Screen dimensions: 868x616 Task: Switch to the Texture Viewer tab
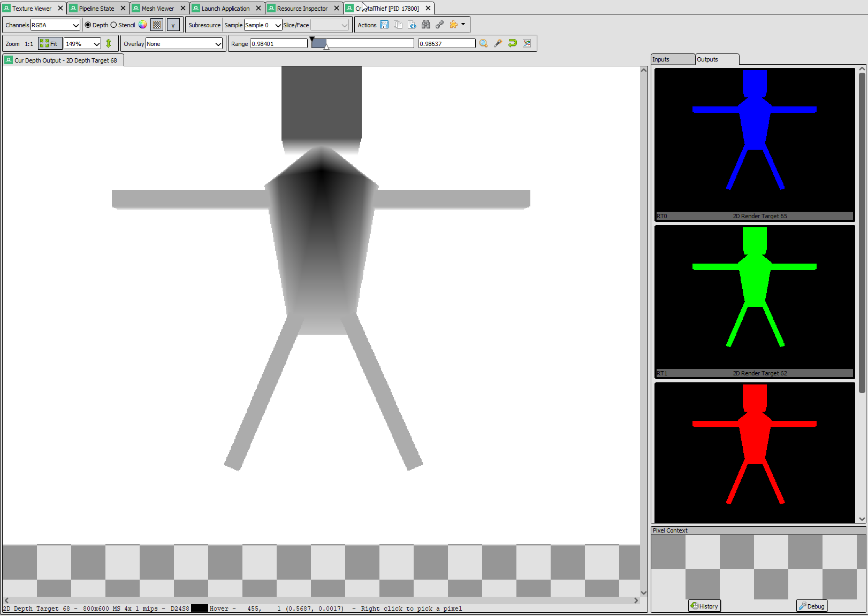click(x=32, y=9)
